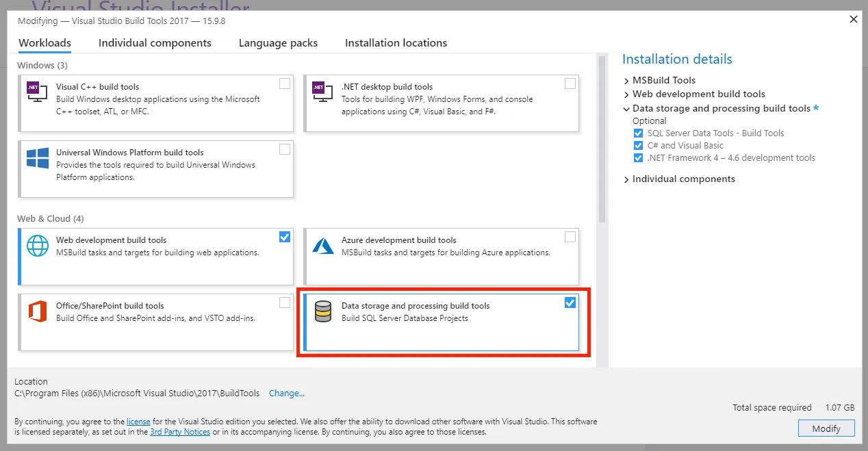
Task: Click the Universal Windows Platform logo icon
Action: coord(37,157)
